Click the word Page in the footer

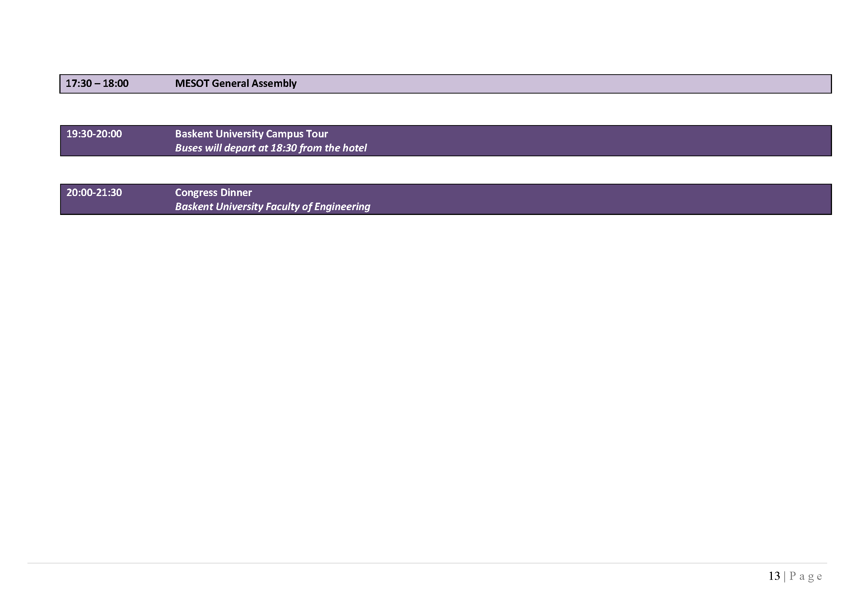coord(806,576)
